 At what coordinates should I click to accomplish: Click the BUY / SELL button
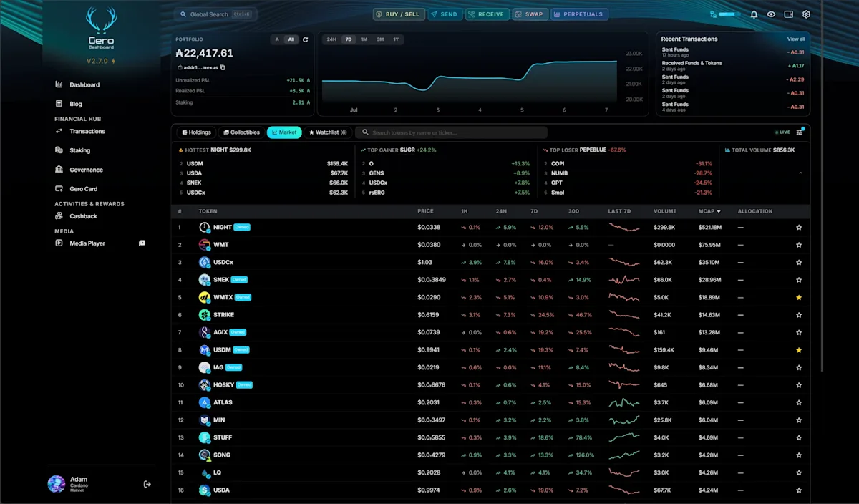pyautogui.click(x=399, y=14)
